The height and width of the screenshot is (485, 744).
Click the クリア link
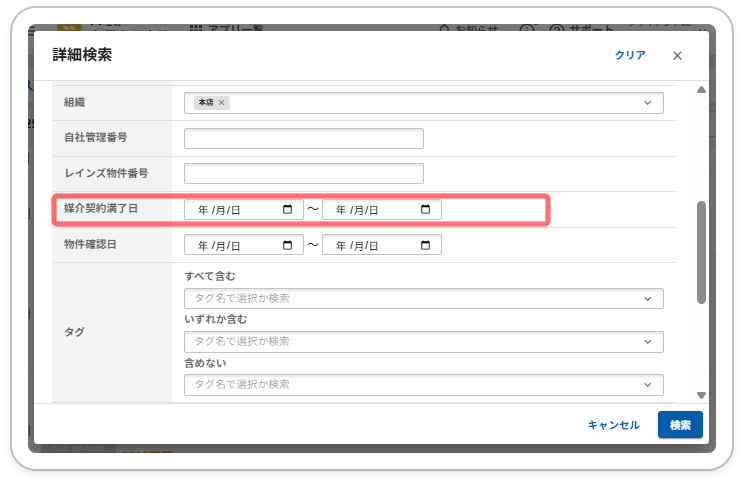pyautogui.click(x=630, y=55)
